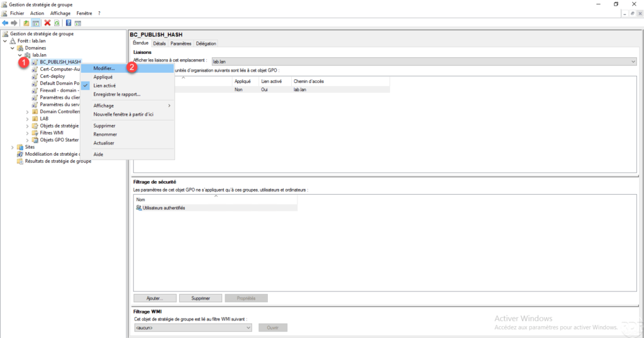Screen dimensions: 644x338
Task: Toggle the checked Lien activé option
Action: click(x=104, y=85)
